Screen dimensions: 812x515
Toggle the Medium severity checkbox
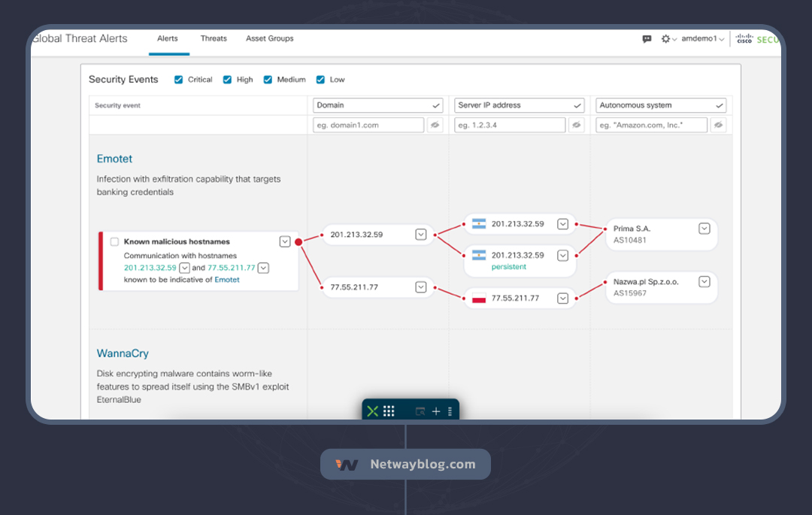coord(268,80)
